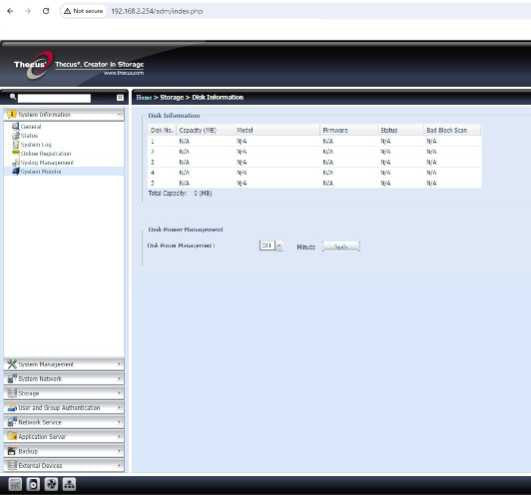Click System Management icon under System Information
This screenshot has width=531, height=495.
point(16,163)
